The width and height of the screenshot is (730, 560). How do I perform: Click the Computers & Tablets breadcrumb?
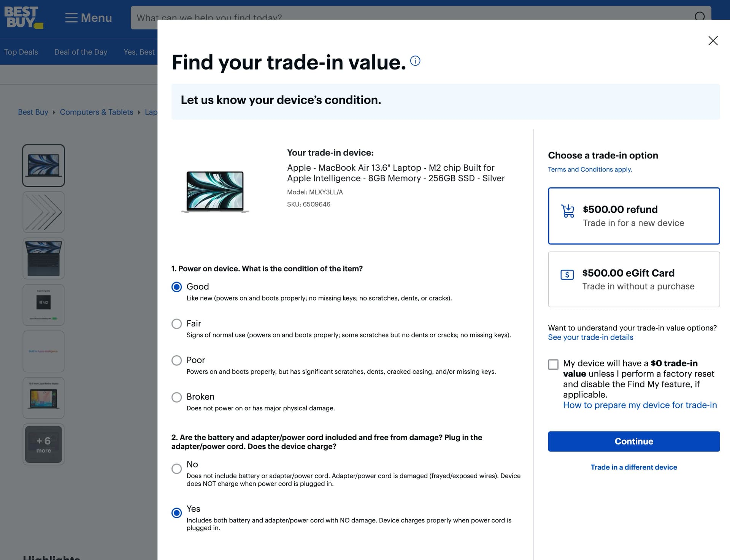pos(96,112)
